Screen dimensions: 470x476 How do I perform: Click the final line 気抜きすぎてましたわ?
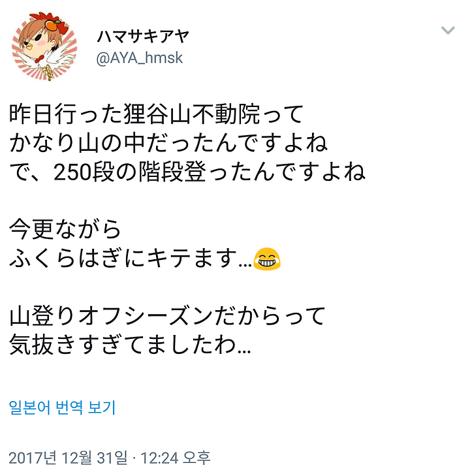pos(123,345)
